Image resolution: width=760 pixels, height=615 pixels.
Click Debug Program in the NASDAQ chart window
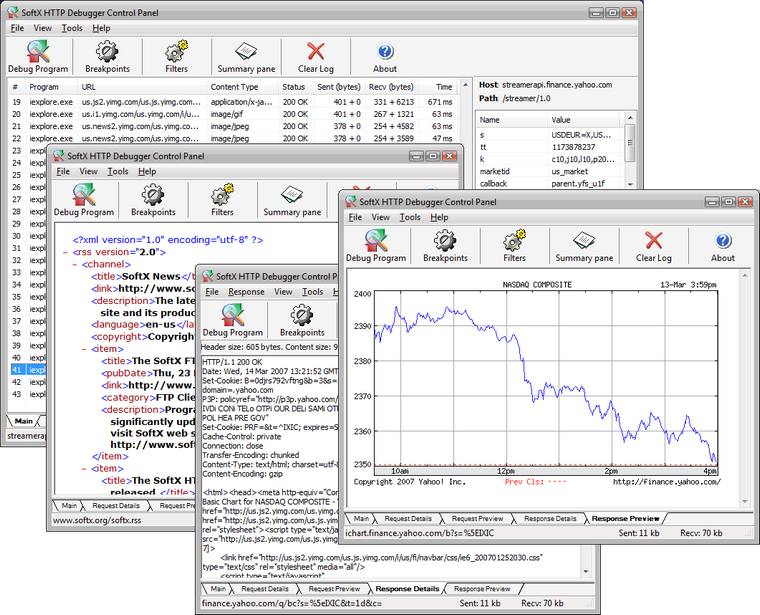(376, 246)
